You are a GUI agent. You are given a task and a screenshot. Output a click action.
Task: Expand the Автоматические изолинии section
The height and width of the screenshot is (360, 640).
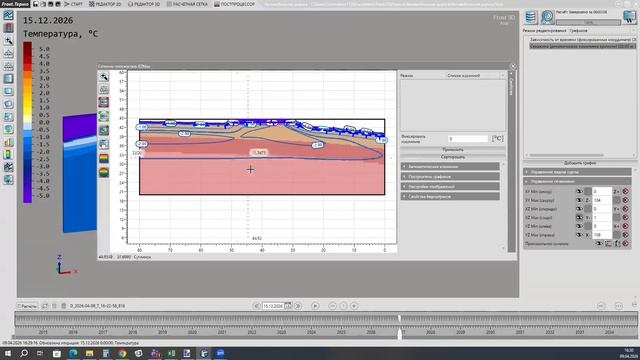click(450, 167)
